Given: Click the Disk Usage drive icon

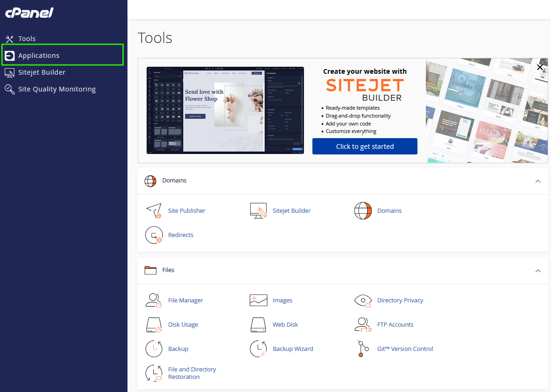Looking at the screenshot, I should pyautogui.click(x=154, y=325).
